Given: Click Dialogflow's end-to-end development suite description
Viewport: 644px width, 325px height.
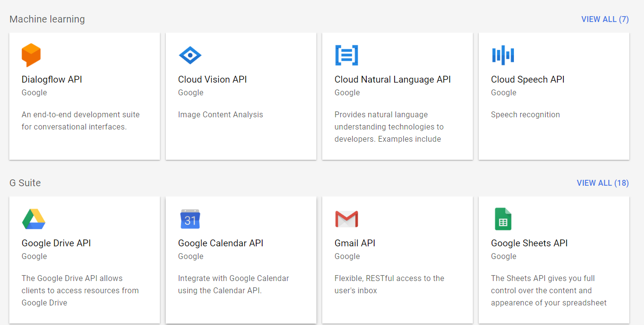Looking at the screenshot, I should coord(81,121).
